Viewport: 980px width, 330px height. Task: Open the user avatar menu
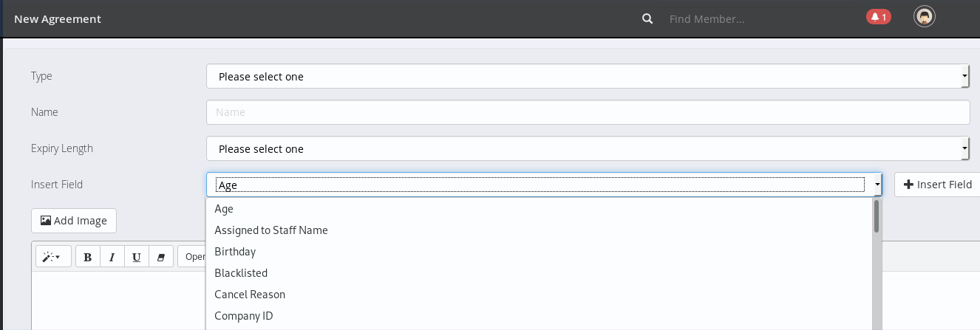pos(924,17)
